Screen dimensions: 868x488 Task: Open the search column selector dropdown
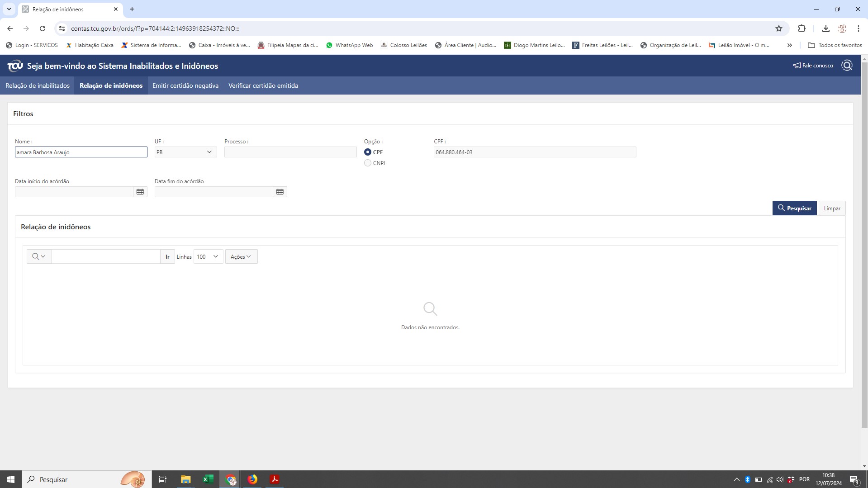(39, 257)
